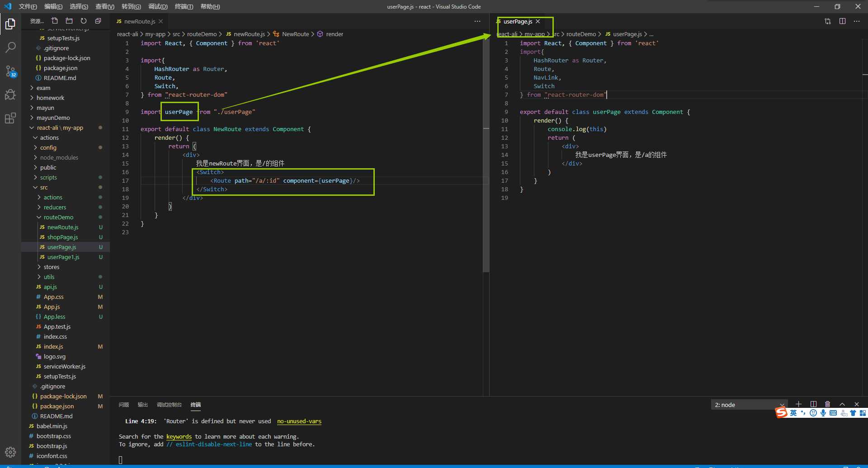Open Sogou soft keyboard icon

pos(833,413)
